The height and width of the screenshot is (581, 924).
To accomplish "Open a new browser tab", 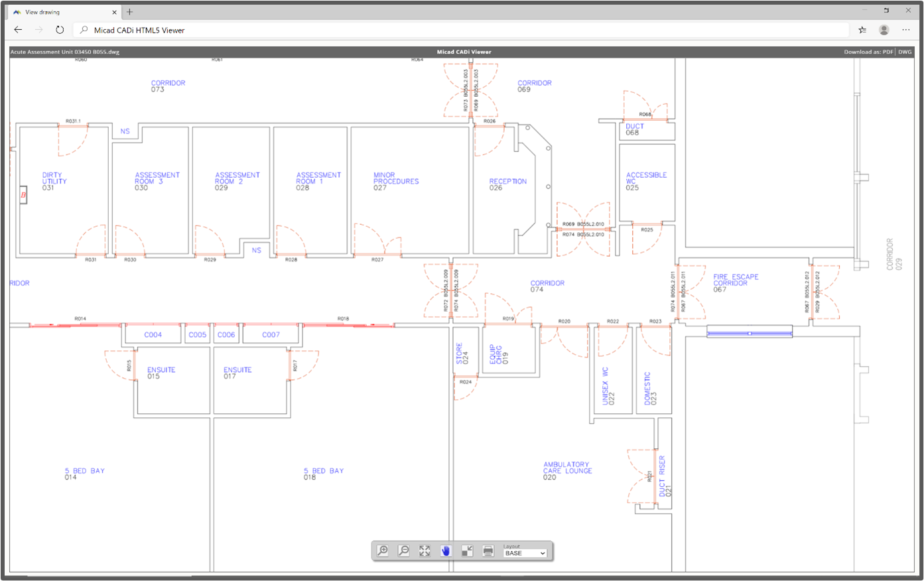I will (129, 11).
